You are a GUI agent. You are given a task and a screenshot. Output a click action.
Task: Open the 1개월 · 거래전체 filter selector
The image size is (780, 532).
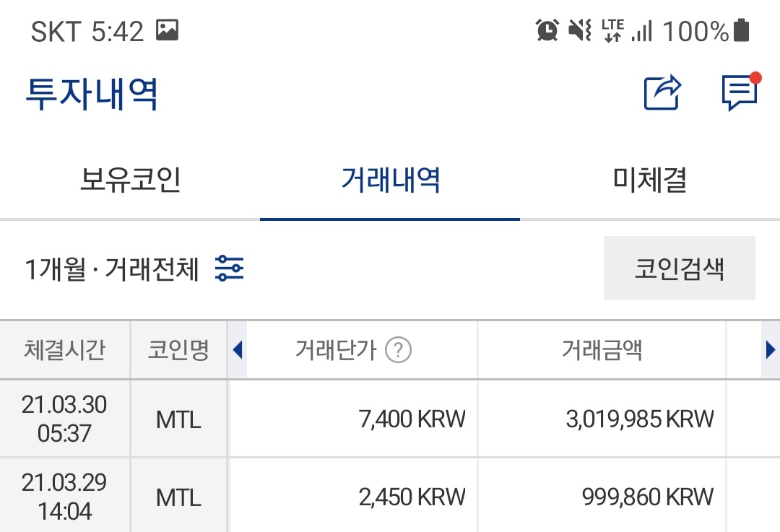click(x=112, y=269)
